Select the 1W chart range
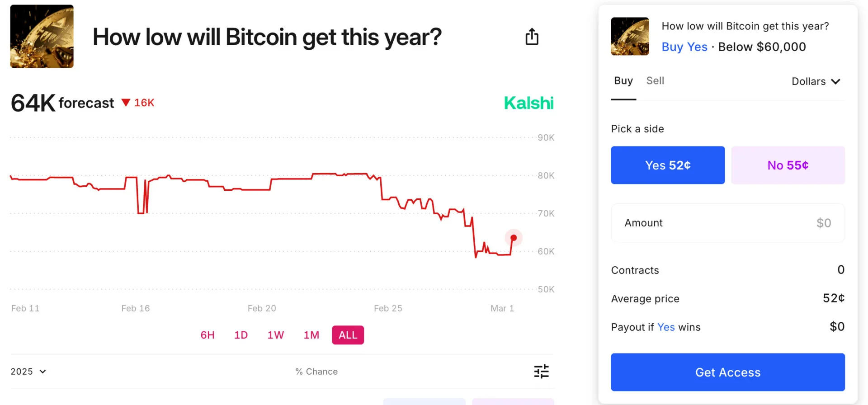 [x=275, y=334]
